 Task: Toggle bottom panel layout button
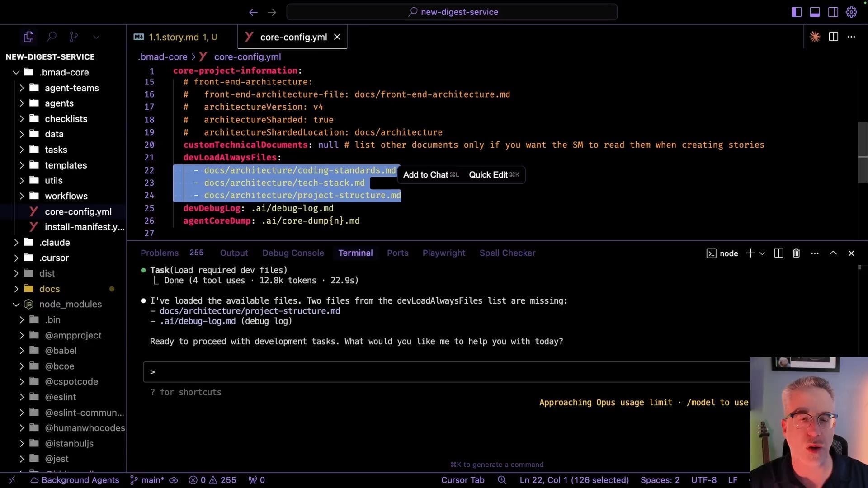(x=815, y=12)
